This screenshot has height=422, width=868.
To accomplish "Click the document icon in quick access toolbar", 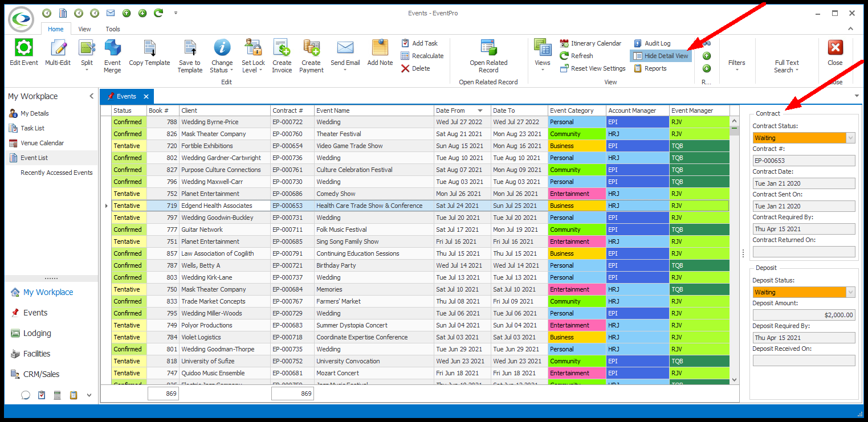I will click(63, 13).
